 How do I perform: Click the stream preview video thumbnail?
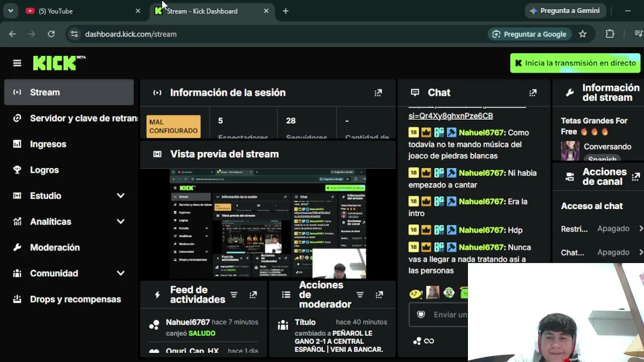coord(268,224)
